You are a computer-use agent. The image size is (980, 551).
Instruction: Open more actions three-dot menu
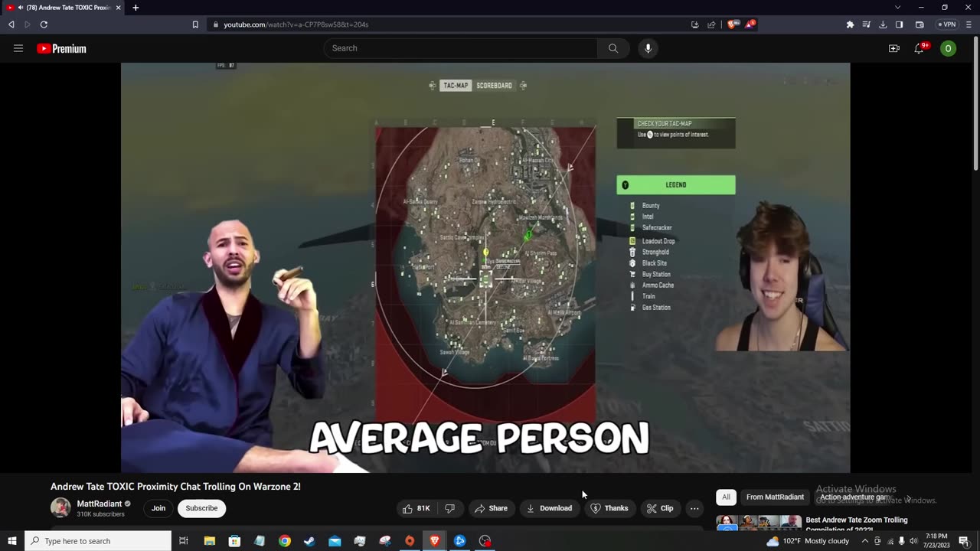click(694, 508)
